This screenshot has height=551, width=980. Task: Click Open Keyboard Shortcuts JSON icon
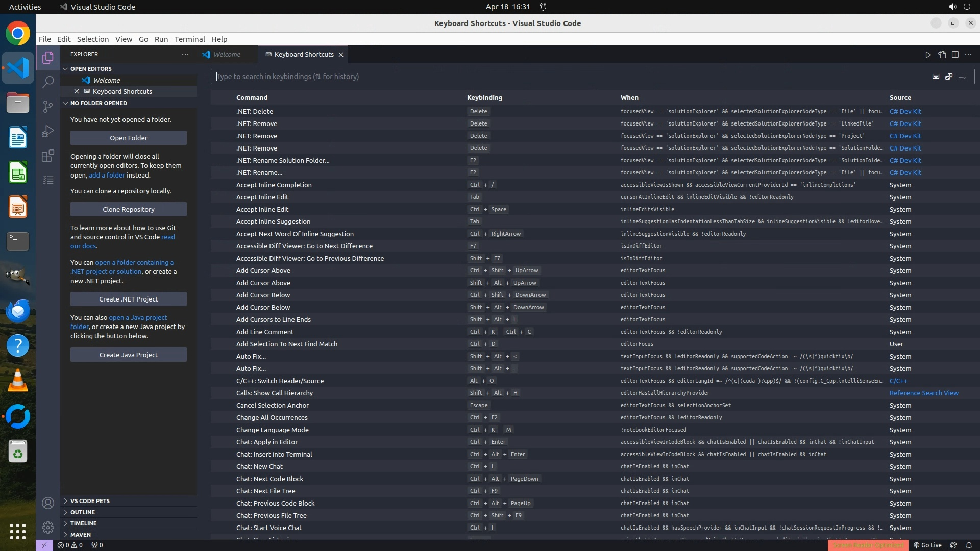pos(942,55)
